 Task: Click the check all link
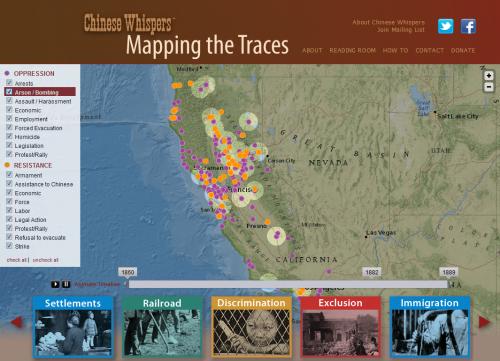(17, 260)
